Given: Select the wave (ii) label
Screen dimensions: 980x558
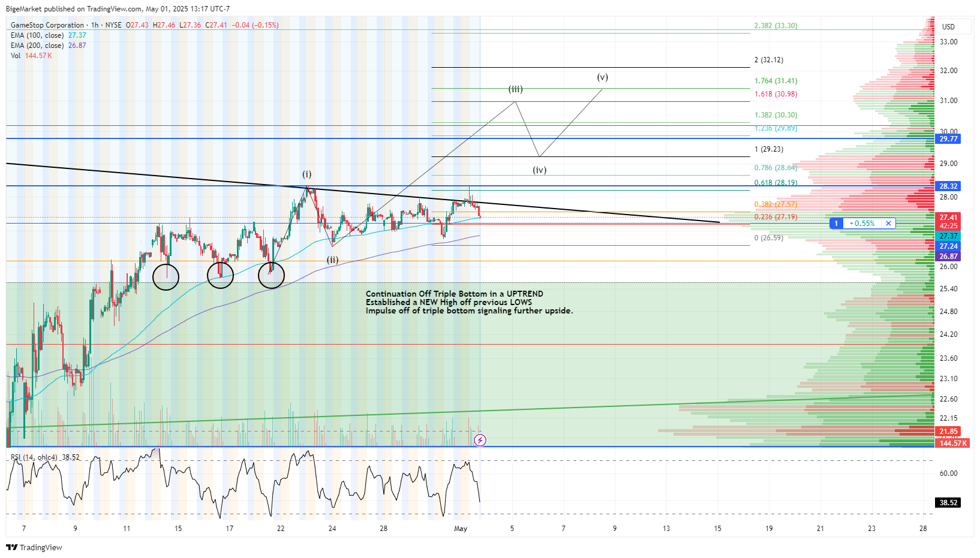Looking at the screenshot, I should point(332,260).
